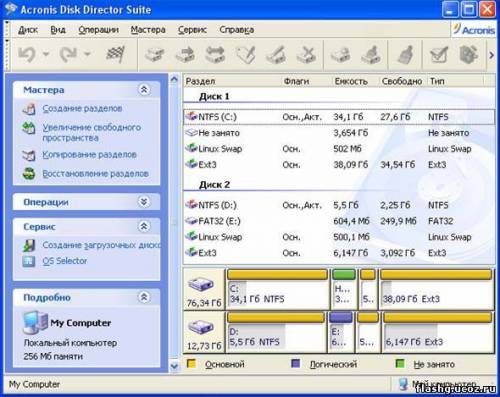The image size is (500, 397).
Task: Open the Вид menu
Action: (58, 30)
